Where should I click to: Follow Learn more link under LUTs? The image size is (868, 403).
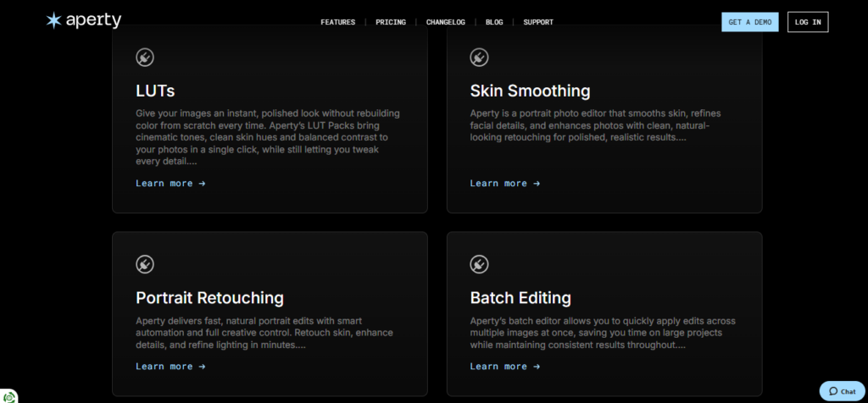click(170, 183)
